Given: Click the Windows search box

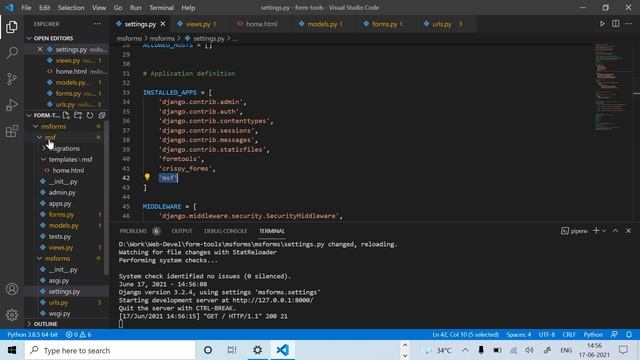Looking at the screenshot, I should pos(110,350).
